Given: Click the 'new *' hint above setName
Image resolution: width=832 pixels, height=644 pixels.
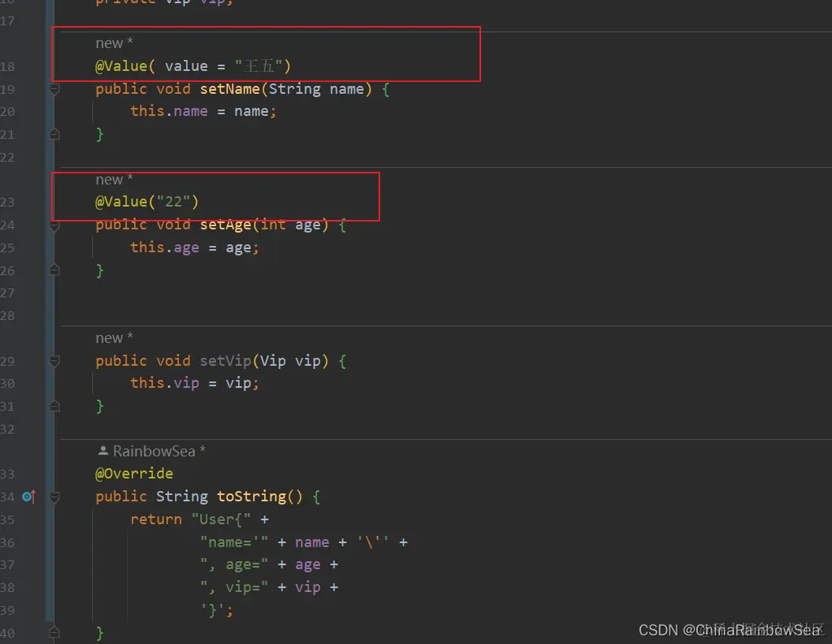Looking at the screenshot, I should pos(114,43).
